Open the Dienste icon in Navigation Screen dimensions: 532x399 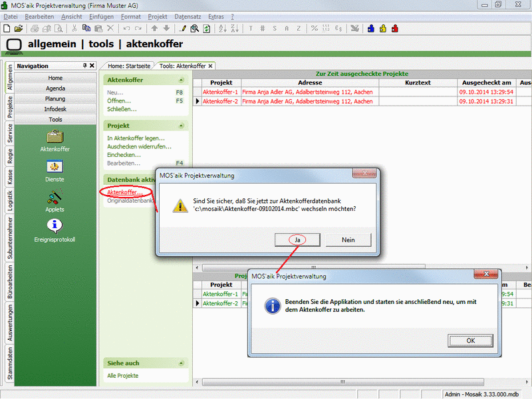[x=55, y=167]
